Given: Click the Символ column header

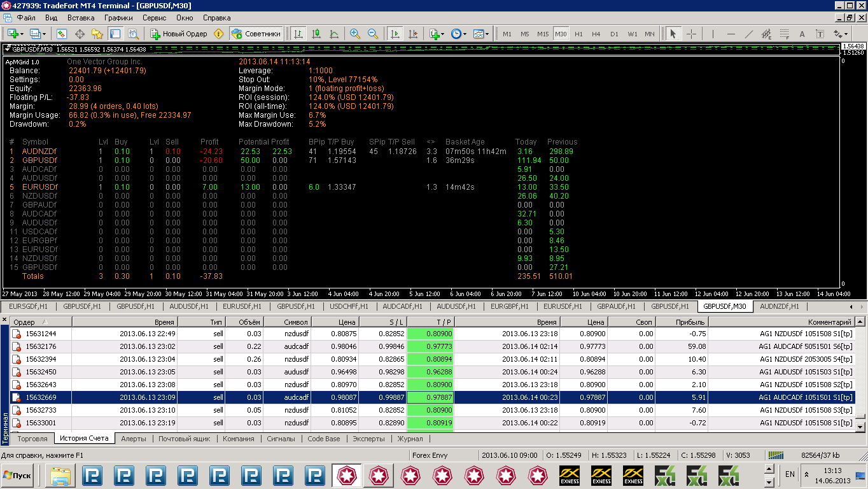Looking at the screenshot, I should coord(288,322).
